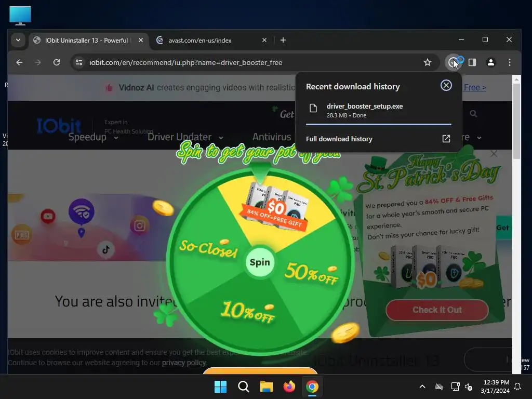Click the Chrome icon in the taskbar
Image resolution: width=532 pixels, height=399 pixels.
tap(312, 387)
